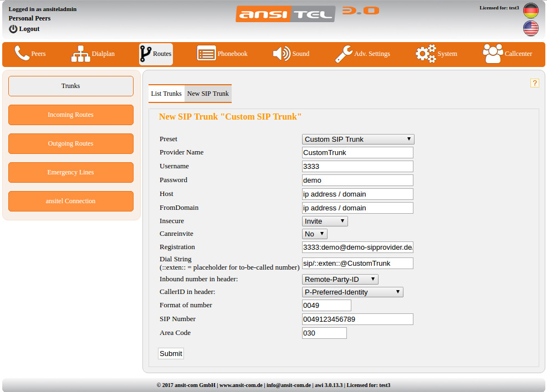The image size is (547, 392).
Task: Click the Phonebook list icon
Action: 206,54
